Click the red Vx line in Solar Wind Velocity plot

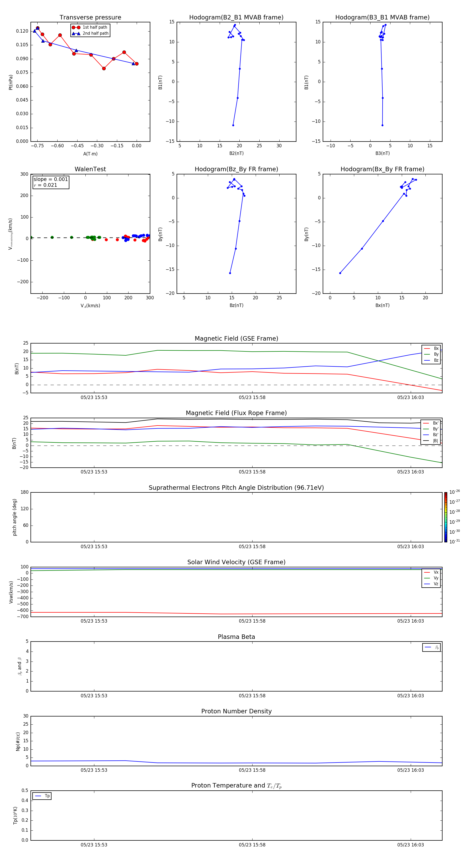point(236,613)
